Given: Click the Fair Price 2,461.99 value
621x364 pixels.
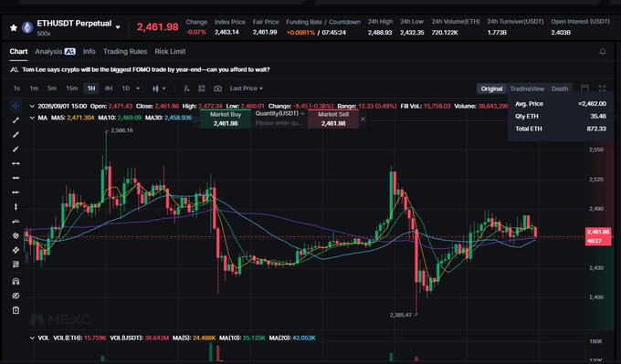Looking at the screenshot, I should pyautogui.click(x=265, y=33).
